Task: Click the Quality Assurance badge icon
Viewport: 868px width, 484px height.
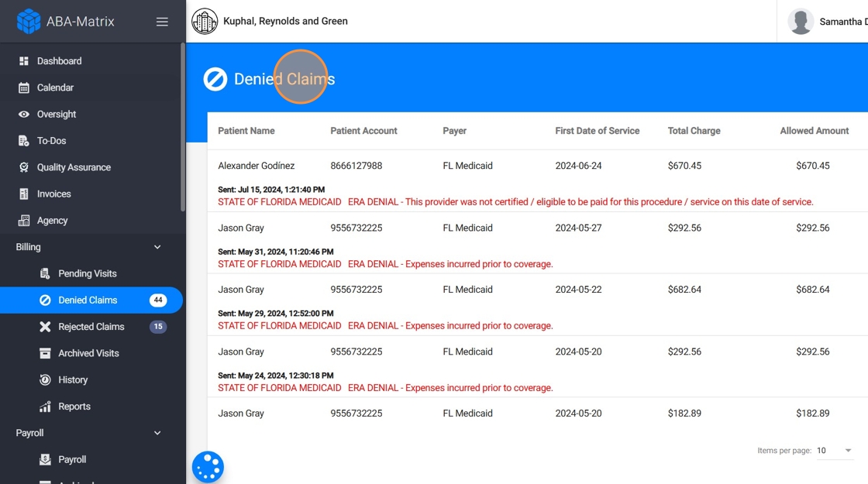Action: point(24,167)
